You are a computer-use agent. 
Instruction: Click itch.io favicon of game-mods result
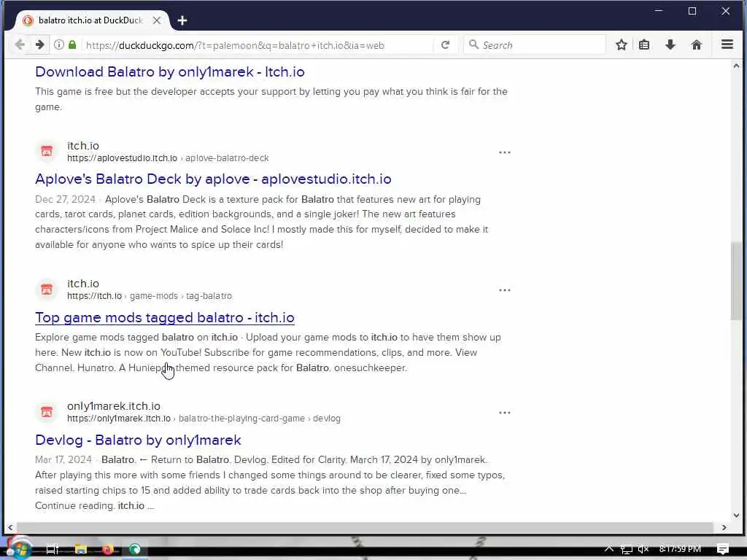47,289
